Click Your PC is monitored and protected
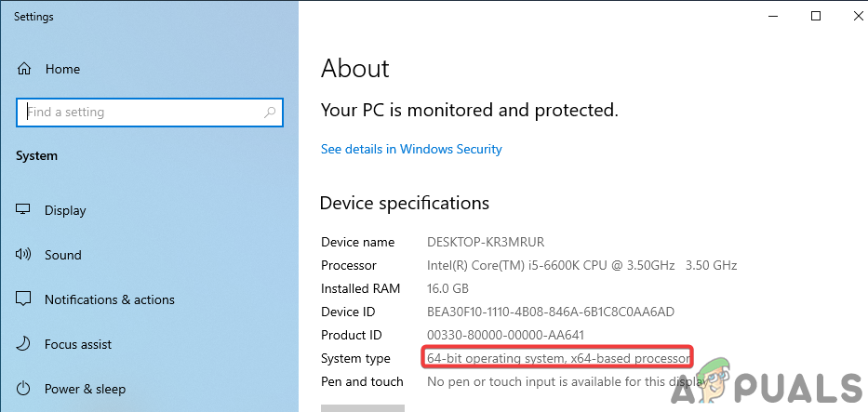The height and width of the screenshot is (412, 868). [x=470, y=111]
